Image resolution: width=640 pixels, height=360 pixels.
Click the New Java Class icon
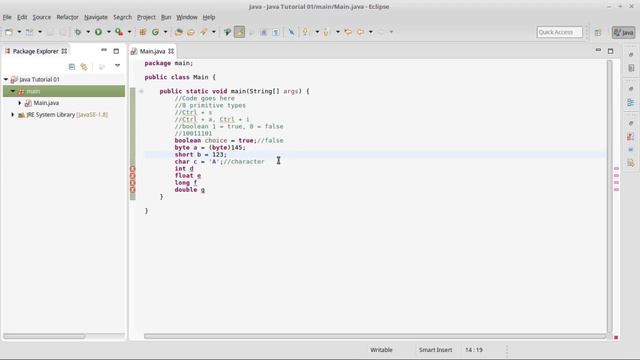click(x=155, y=32)
